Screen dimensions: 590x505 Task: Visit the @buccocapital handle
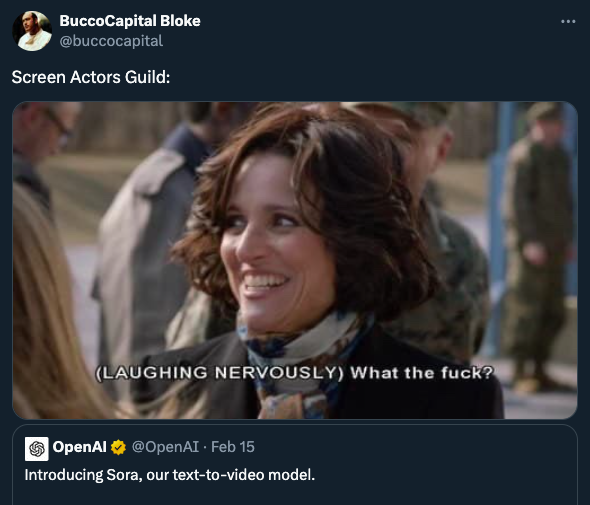(x=111, y=41)
